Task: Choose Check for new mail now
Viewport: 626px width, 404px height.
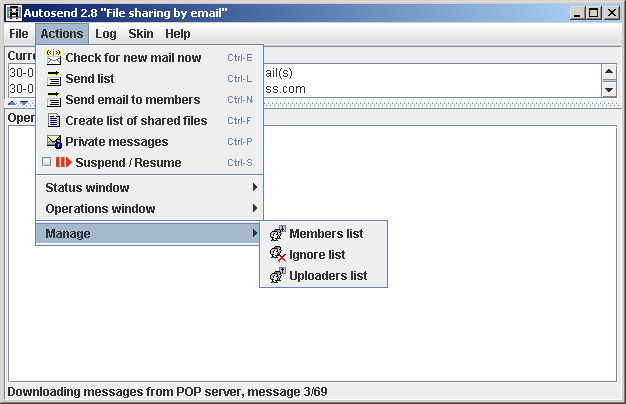Action: click(149, 57)
